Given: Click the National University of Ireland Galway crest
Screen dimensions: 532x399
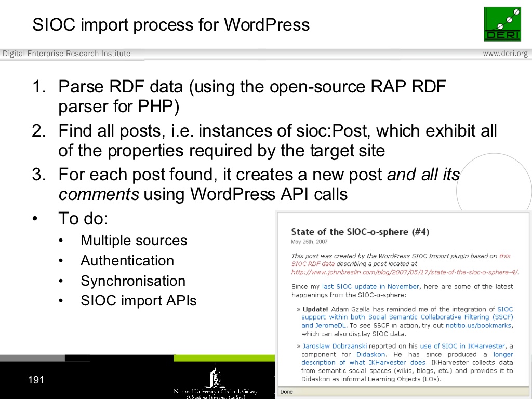Looking at the screenshot, I should click(x=215, y=378).
